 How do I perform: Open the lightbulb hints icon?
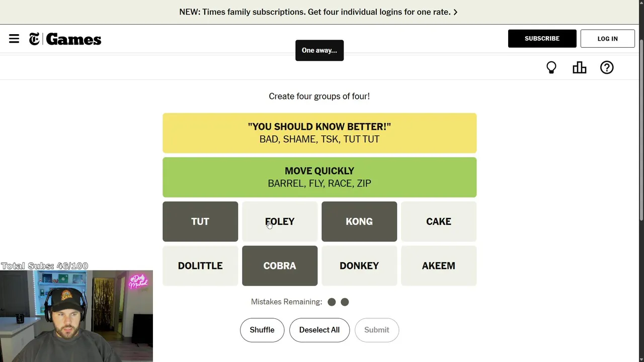pyautogui.click(x=551, y=67)
